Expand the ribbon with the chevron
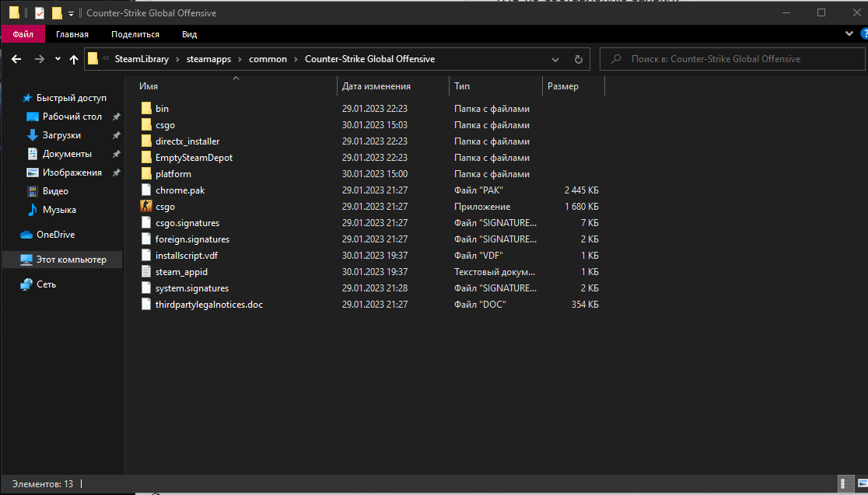The width and height of the screenshot is (868, 495). [x=849, y=33]
